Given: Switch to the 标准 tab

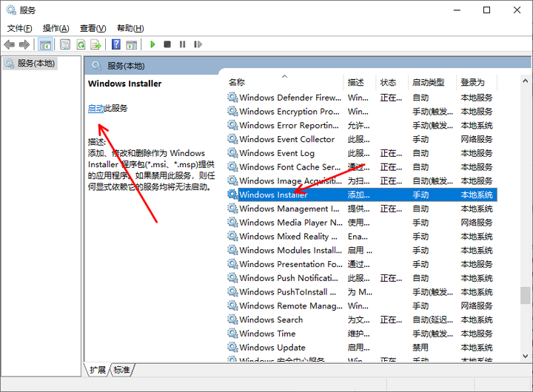Looking at the screenshot, I should pyautogui.click(x=122, y=370).
